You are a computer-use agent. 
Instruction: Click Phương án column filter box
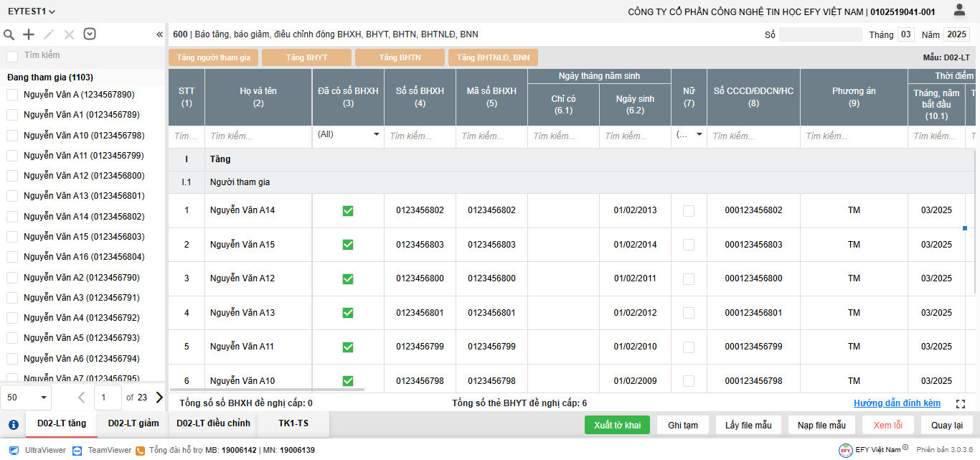pos(854,136)
